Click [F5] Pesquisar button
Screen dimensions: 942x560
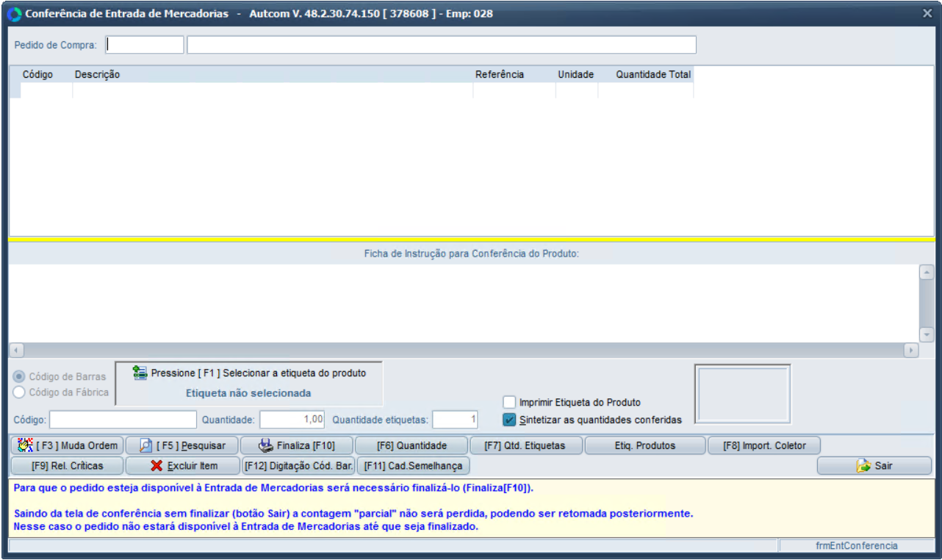182,445
